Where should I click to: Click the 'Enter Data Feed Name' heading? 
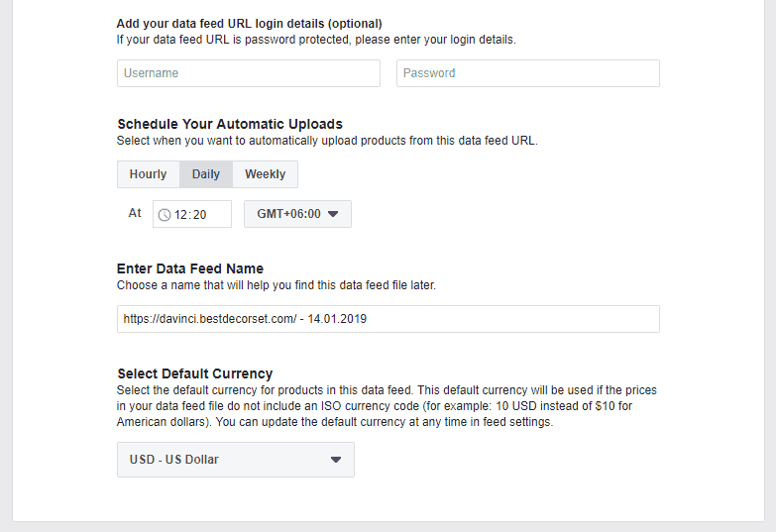[190, 268]
